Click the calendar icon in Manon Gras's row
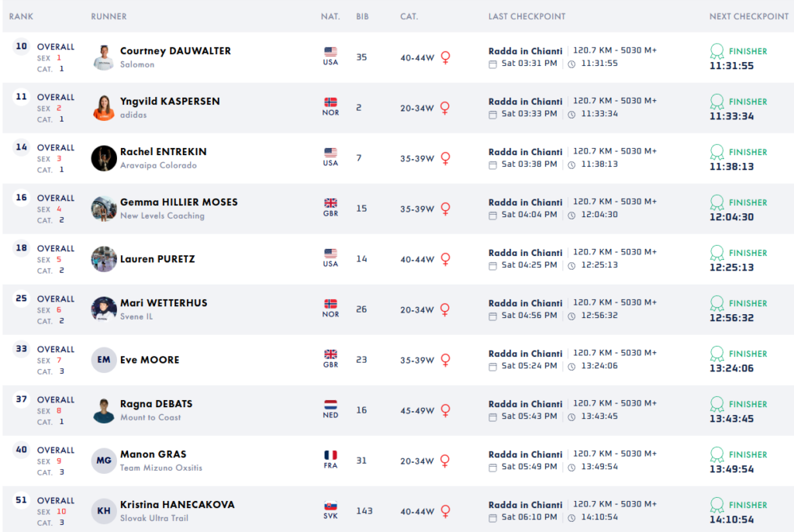 pyautogui.click(x=492, y=467)
